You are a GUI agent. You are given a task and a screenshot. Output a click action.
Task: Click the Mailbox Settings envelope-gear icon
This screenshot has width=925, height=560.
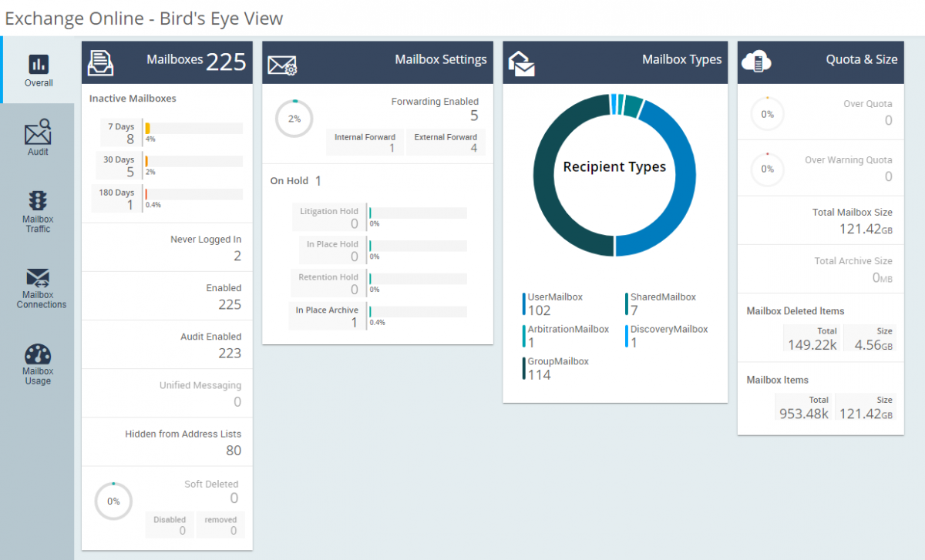282,65
